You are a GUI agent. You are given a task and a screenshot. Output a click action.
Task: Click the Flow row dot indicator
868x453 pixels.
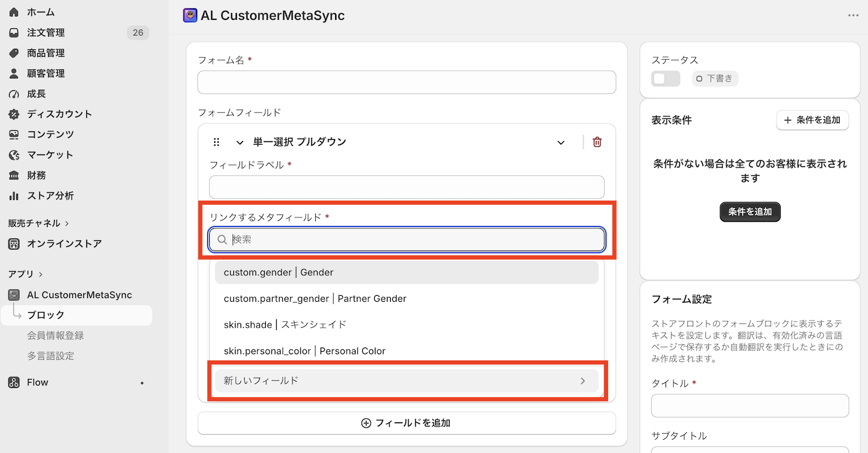[142, 383]
